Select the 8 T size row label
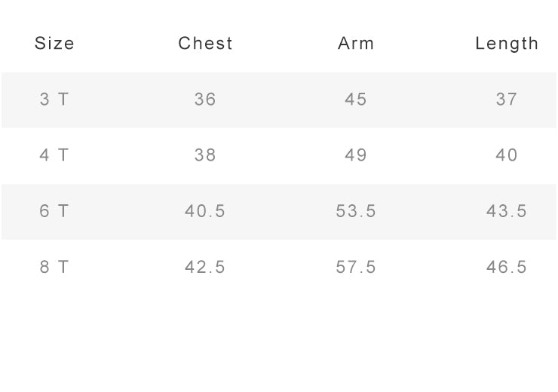This screenshot has height=392, width=558. (54, 267)
